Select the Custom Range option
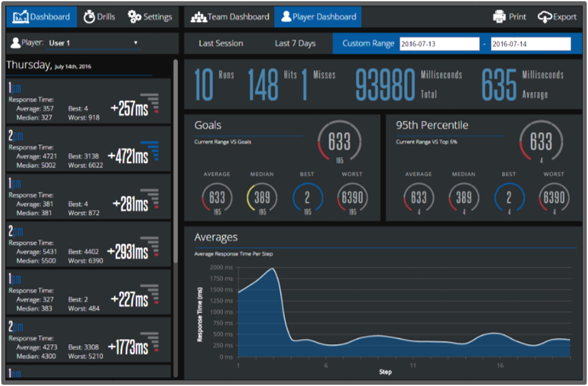This screenshot has height=386, width=588. click(368, 43)
